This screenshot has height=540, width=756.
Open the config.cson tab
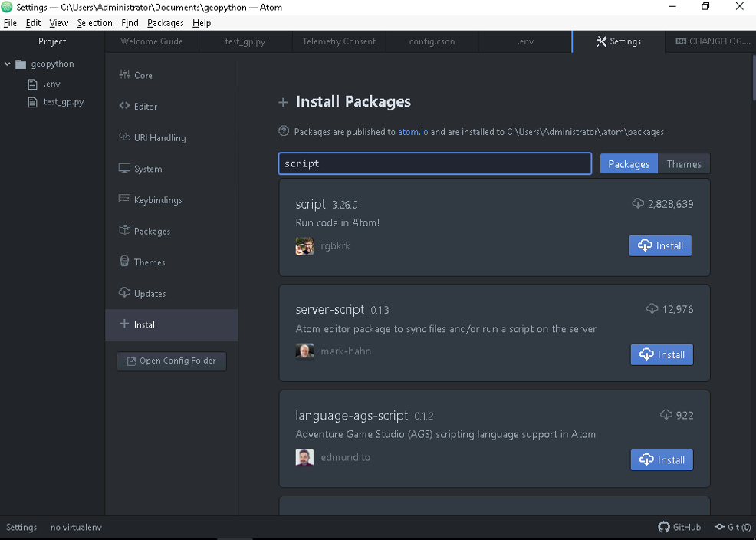point(431,41)
